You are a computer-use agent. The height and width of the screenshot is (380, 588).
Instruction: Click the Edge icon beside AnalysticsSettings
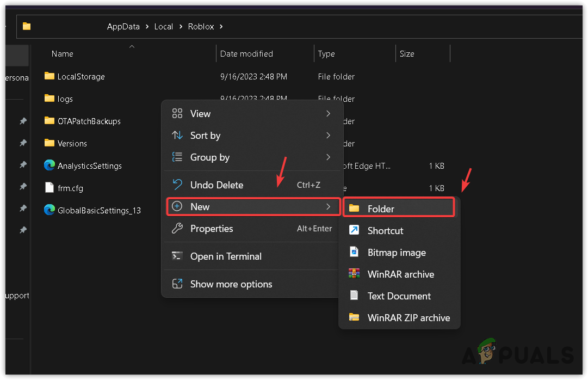49,165
